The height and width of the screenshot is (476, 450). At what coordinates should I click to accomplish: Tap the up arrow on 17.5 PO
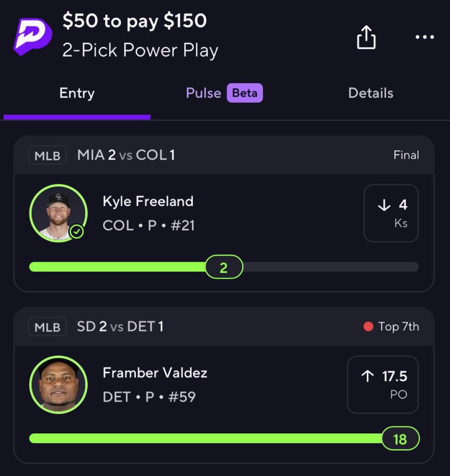(x=367, y=376)
